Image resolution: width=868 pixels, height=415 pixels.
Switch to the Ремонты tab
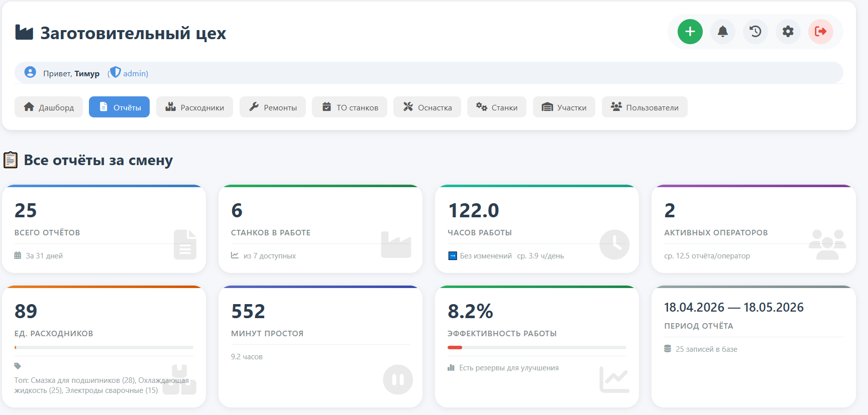pos(273,107)
